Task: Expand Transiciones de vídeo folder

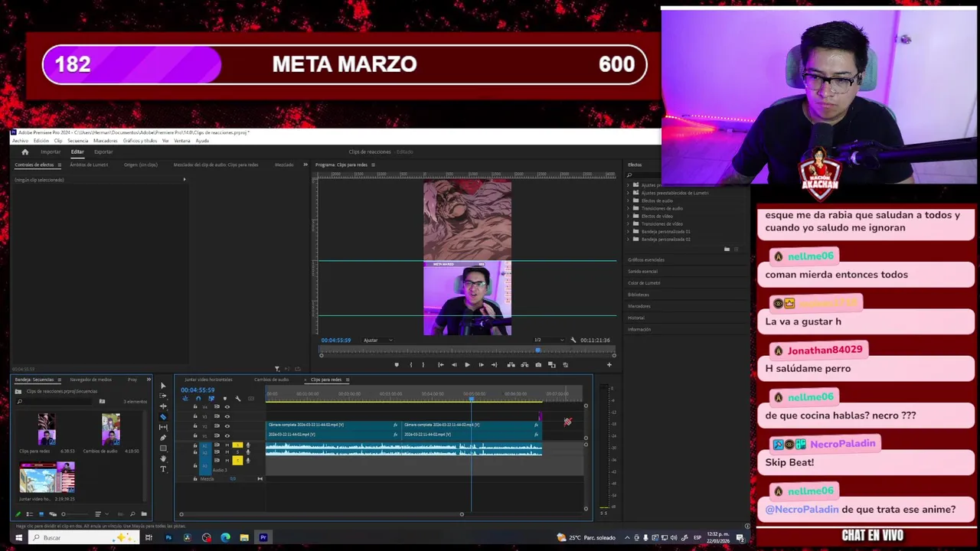Action: pyautogui.click(x=629, y=223)
